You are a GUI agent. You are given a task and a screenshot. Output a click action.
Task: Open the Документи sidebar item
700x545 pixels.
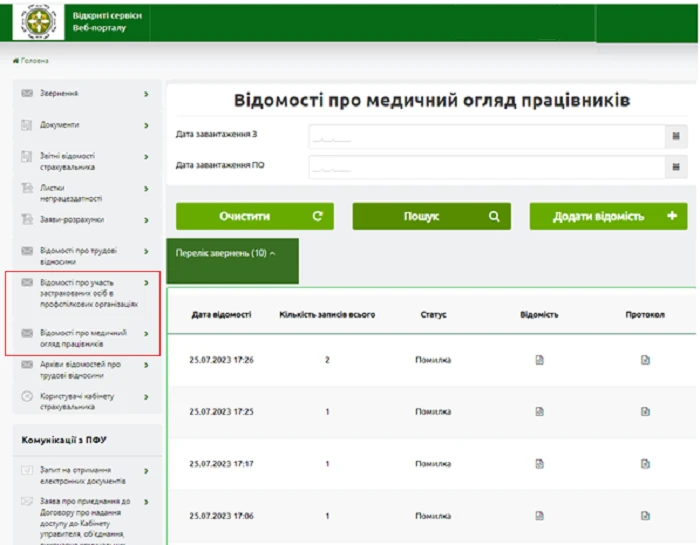86,125
